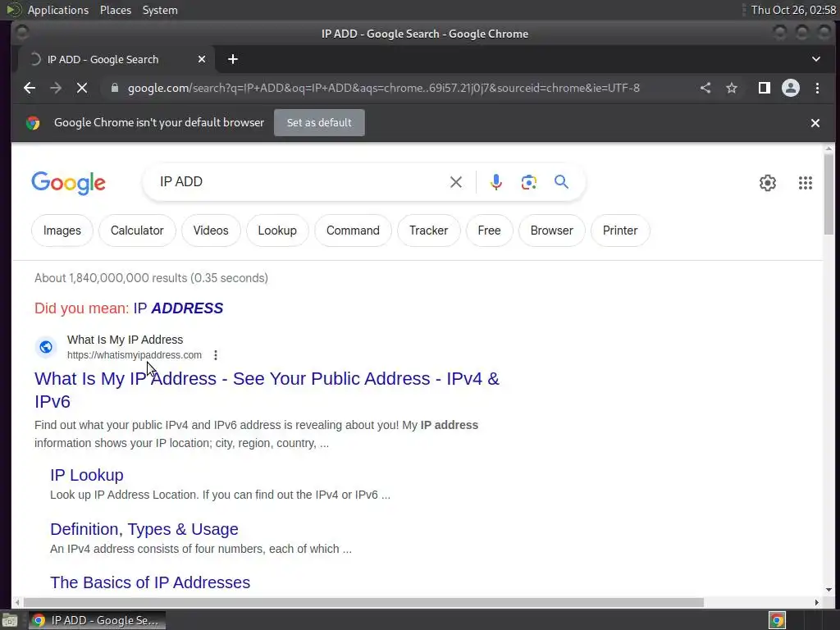The width and height of the screenshot is (840, 630).
Task: Click the results count text 'About 1,840,000,000 results'
Action: 111,278
